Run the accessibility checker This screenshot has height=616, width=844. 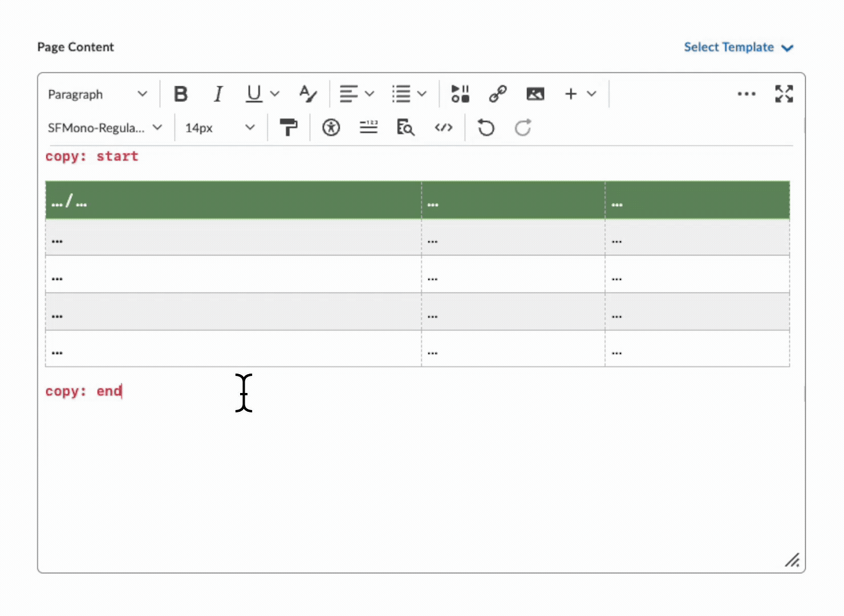click(x=331, y=128)
